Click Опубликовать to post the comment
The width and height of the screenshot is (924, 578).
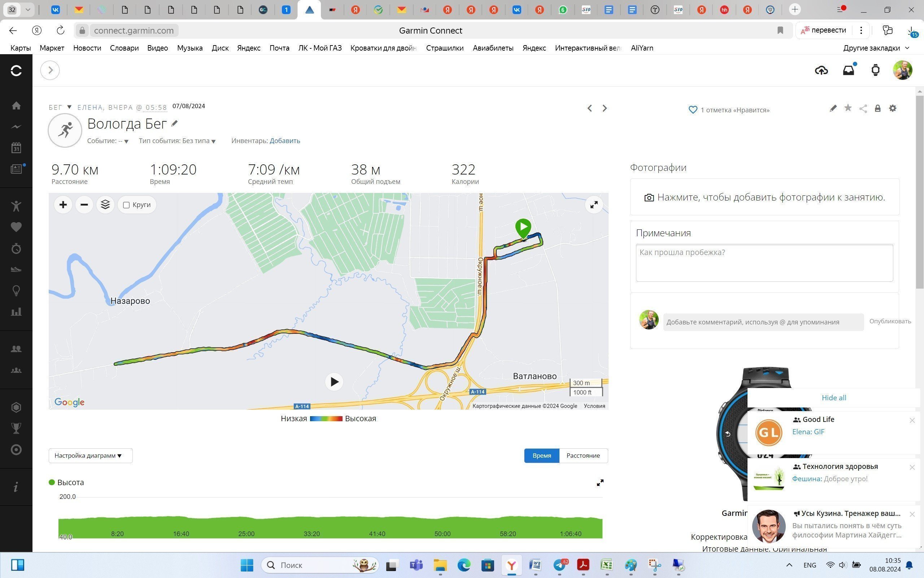[890, 322]
